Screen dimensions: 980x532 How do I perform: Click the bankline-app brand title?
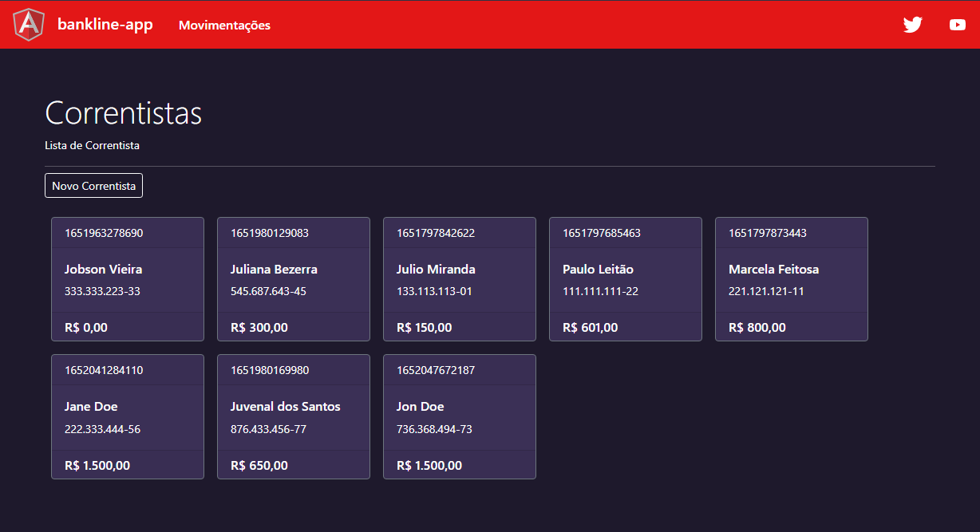coord(105,24)
